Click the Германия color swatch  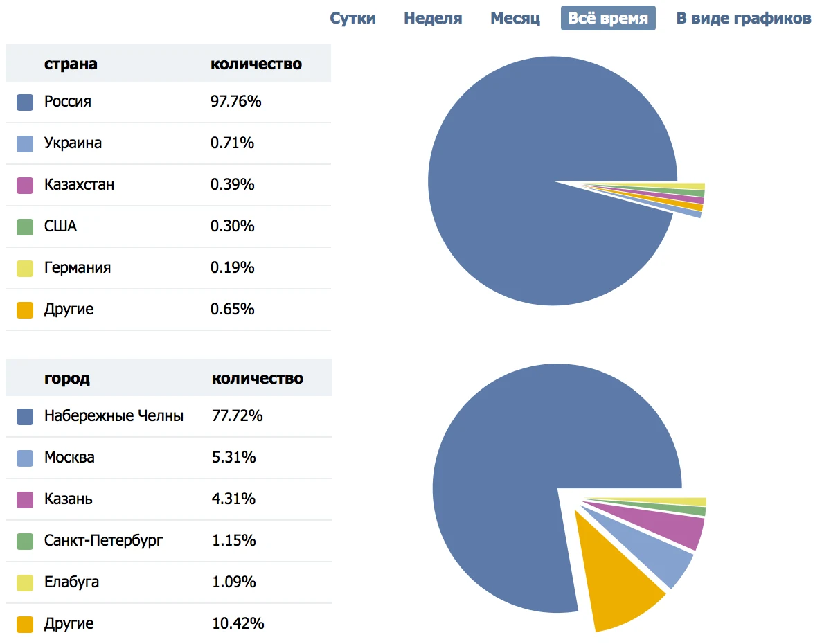(25, 269)
